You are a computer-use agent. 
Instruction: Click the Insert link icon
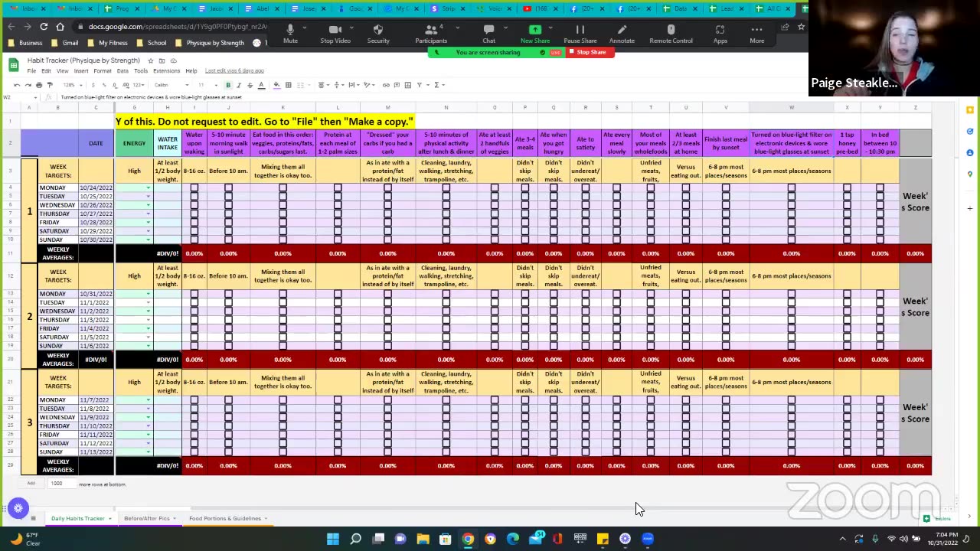pos(386,85)
